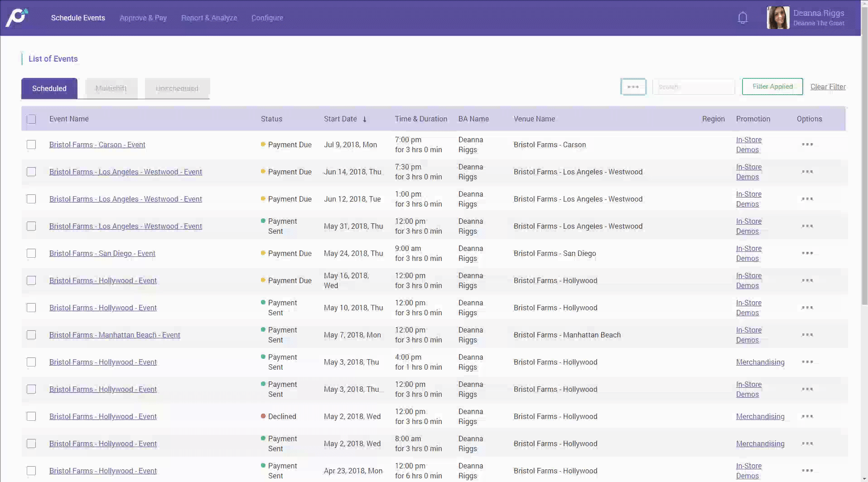Viewport: 868px width, 482px height.
Task: Open options for Jul 9, 2018 Carson event
Action: (807, 145)
